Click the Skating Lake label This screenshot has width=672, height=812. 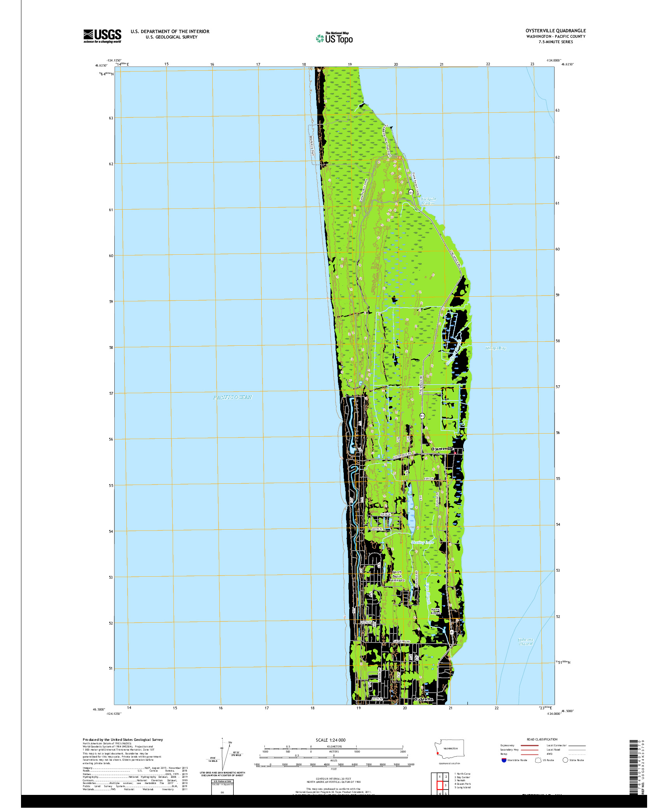(422, 542)
